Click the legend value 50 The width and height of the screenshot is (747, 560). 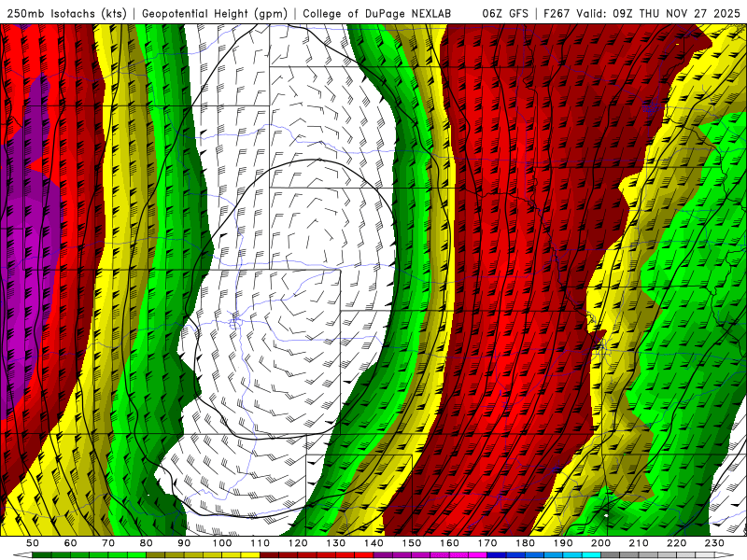(x=33, y=543)
